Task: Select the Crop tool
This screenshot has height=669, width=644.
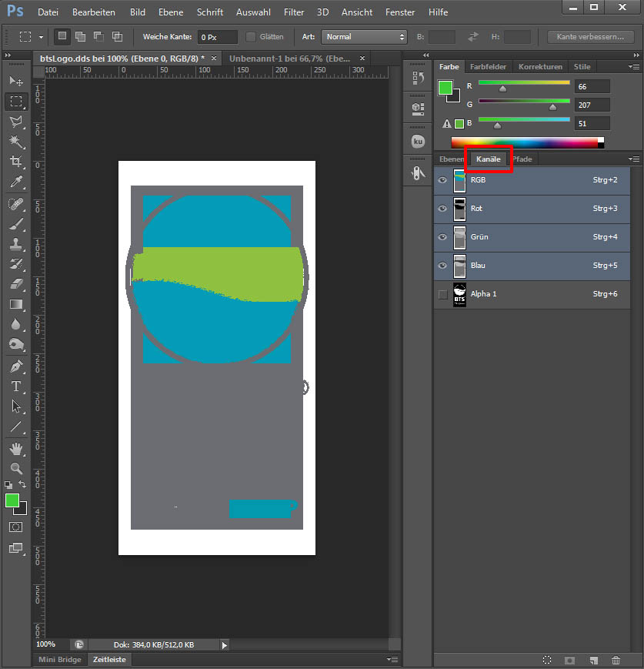Action: (15, 162)
